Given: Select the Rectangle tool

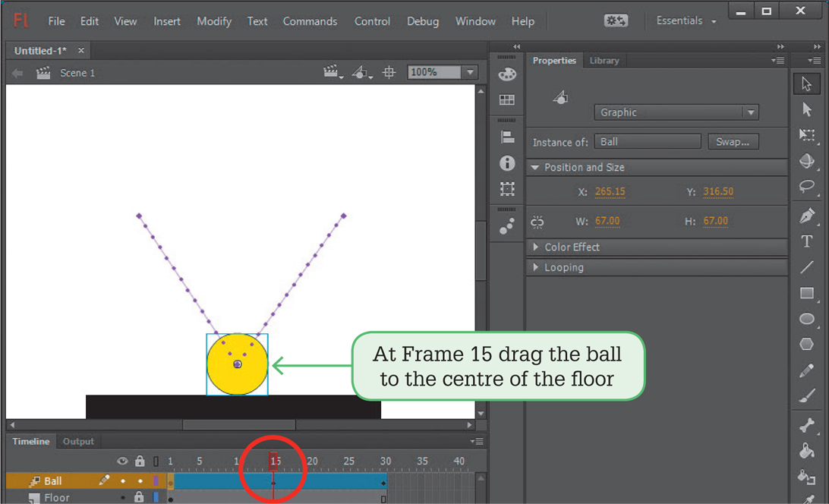Looking at the screenshot, I should [806, 293].
